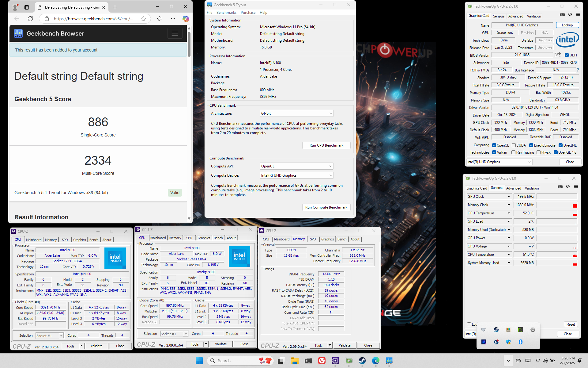Add page to favorites with star icon

pyautogui.click(x=143, y=19)
